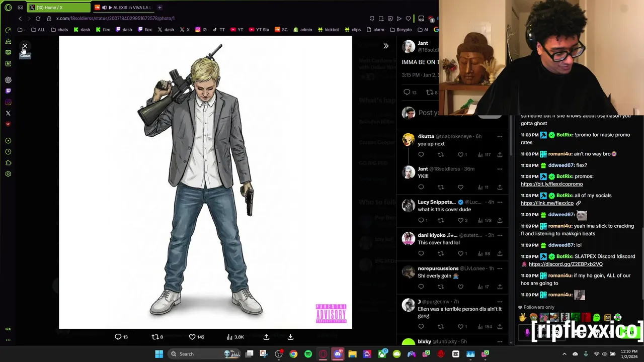Like dani kiyoko's reply
Image resolution: width=644 pixels, height=362 pixels.
tap(462, 253)
